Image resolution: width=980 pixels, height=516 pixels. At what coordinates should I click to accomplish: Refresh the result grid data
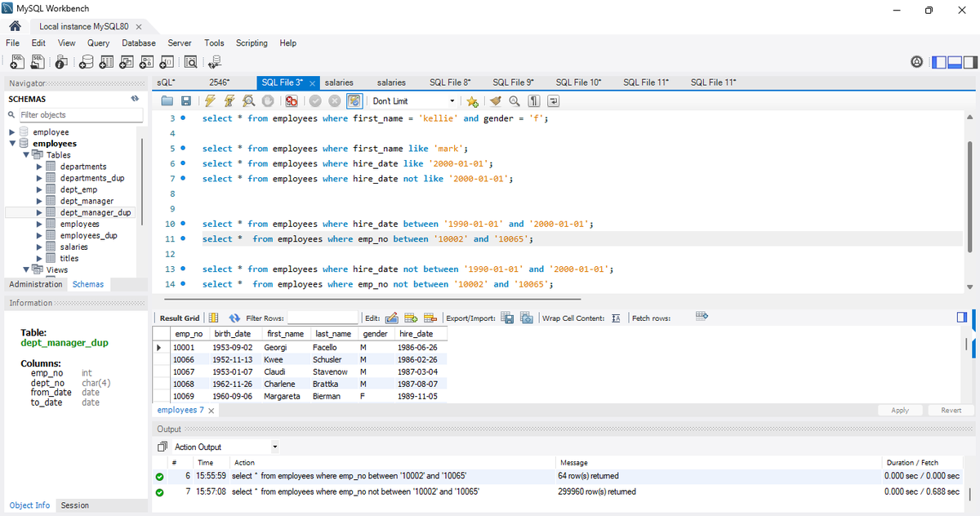click(234, 318)
